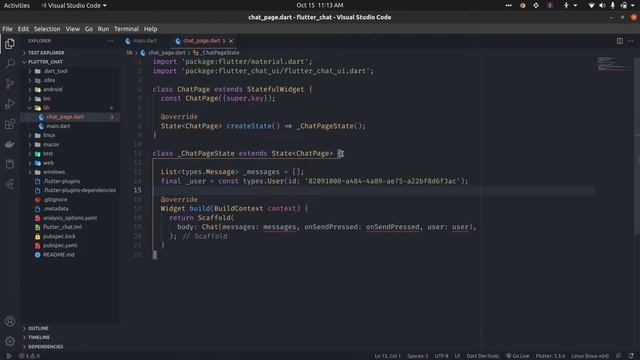Click _ChatPageState in the breadcrumb
The image size is (640, 360).
point(220,53)
